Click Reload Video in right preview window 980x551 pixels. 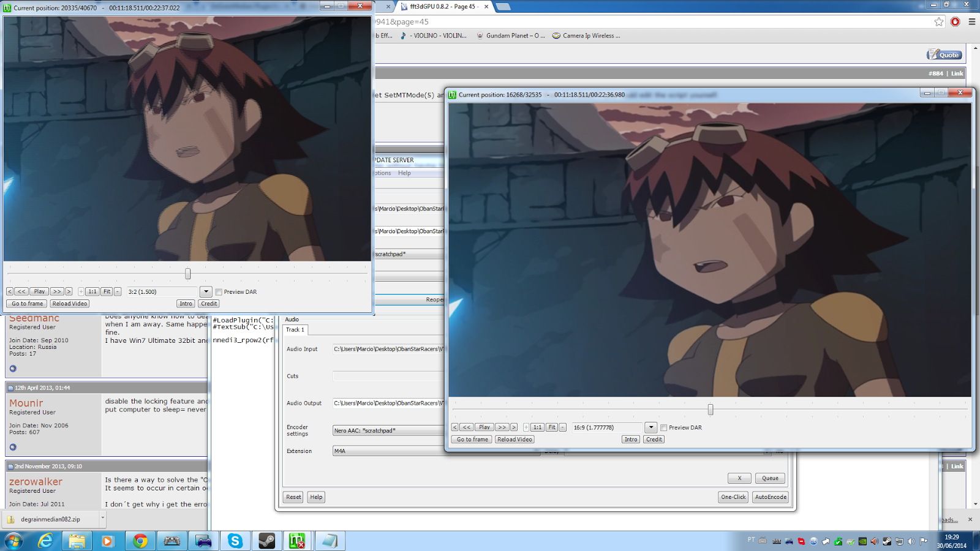point(514,440)
